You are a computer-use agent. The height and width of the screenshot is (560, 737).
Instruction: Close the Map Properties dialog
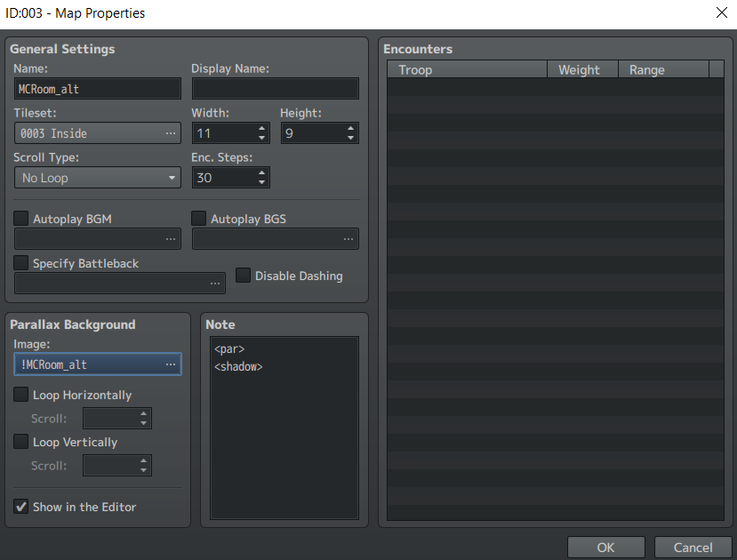(x=722, y=12)
